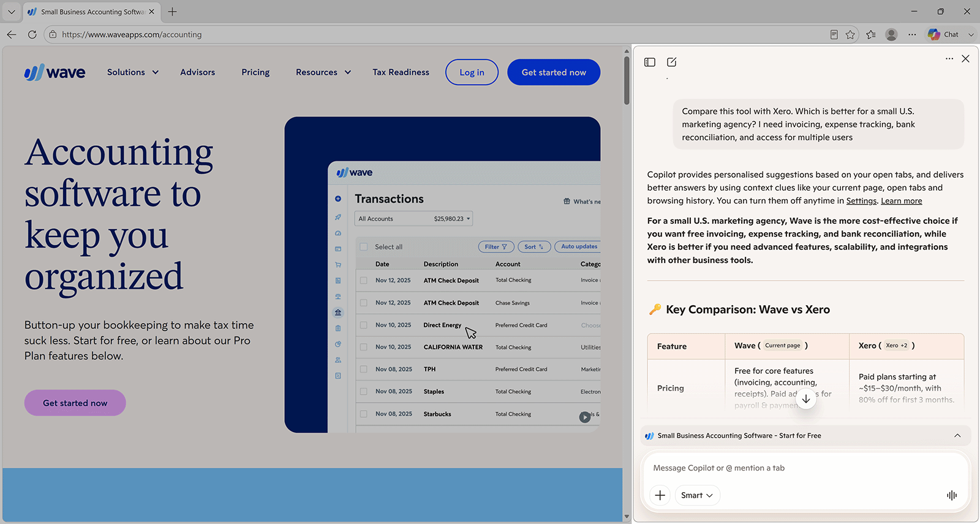Click the Sort button in Transactions
Viewport: 980px width, 524px height.
tap(533, 247)
